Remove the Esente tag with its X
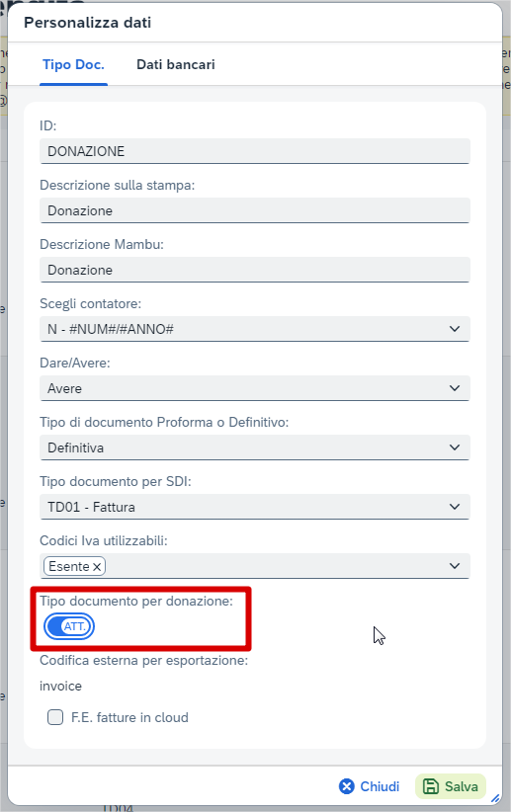511x812 pixels. pyautogui.click(x=97, y=567)
